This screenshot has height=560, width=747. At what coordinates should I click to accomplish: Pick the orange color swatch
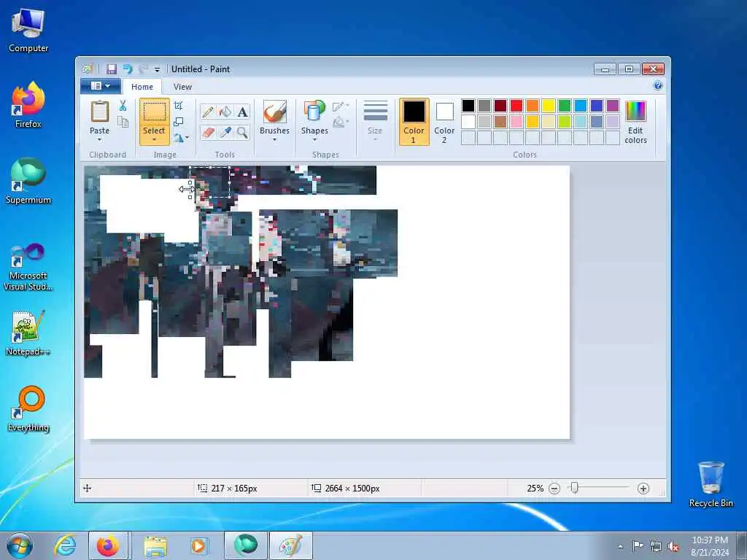tap(533, 106)
